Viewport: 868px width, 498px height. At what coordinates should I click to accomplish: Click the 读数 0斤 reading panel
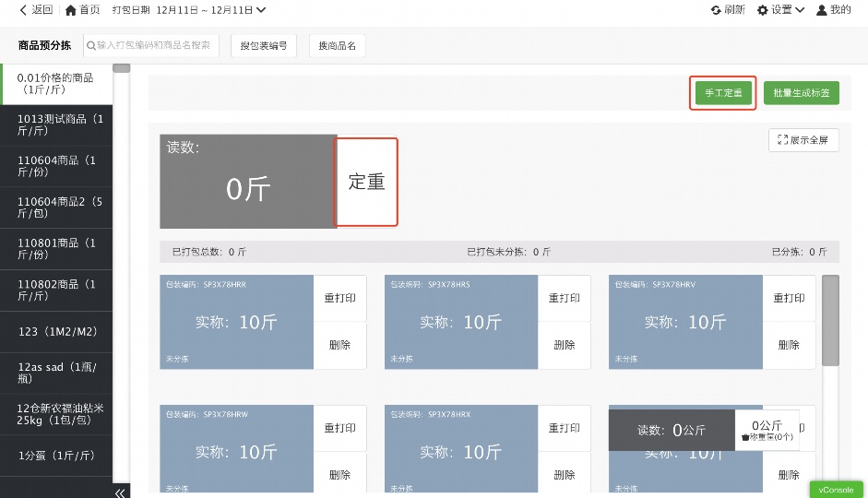(x=248, y=182)
